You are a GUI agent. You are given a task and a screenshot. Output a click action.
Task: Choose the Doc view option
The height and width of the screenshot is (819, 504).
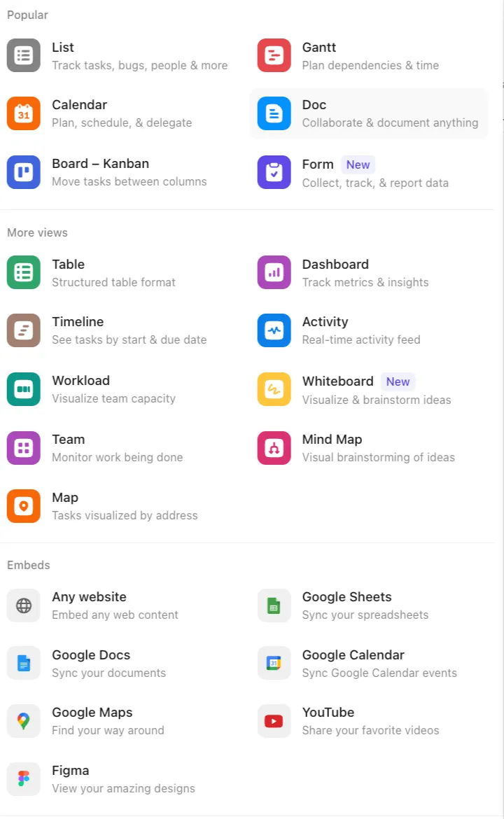314,105
